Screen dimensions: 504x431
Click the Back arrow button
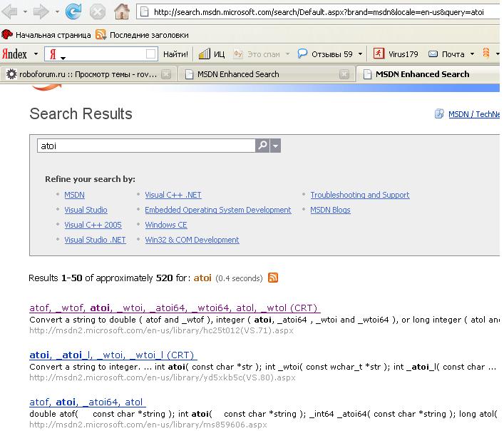[10, 12]
